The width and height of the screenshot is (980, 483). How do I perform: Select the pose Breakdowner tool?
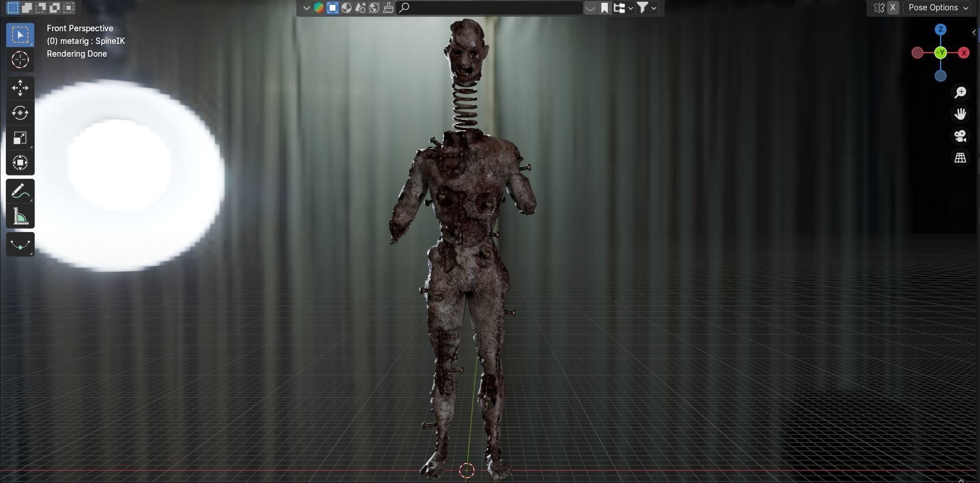coord(20,244)
